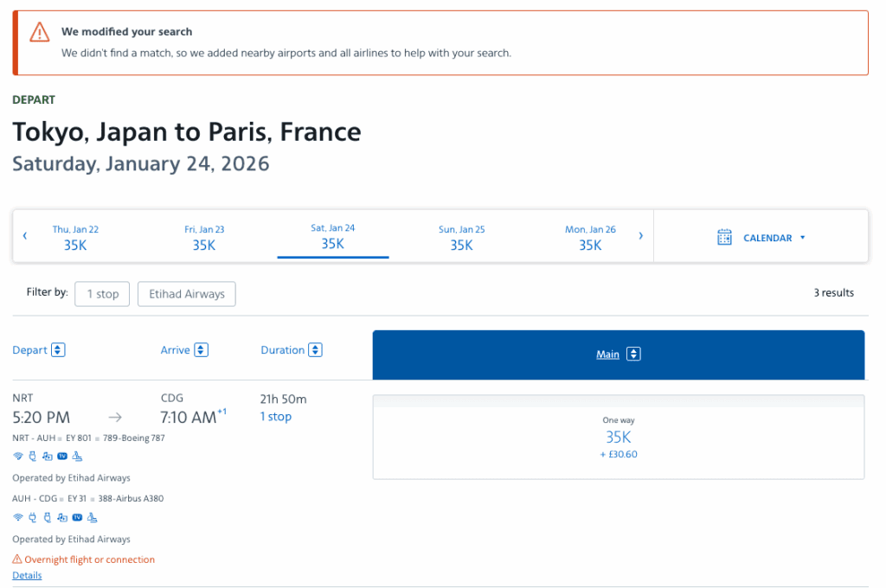Click the warning triangle in the modified search alert
This screenshot has width=886, height=588.
point(40,33)
